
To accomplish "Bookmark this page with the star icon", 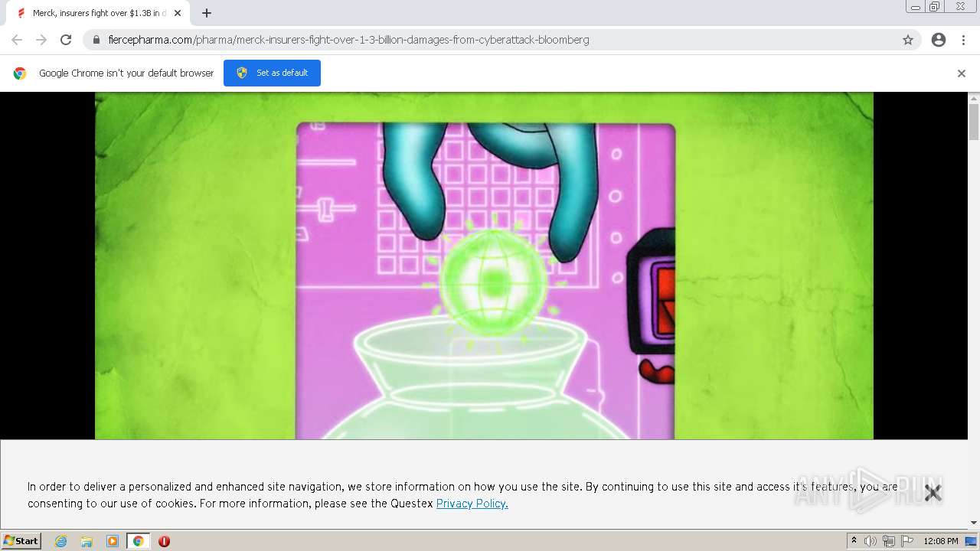I will tap(908, 40).
